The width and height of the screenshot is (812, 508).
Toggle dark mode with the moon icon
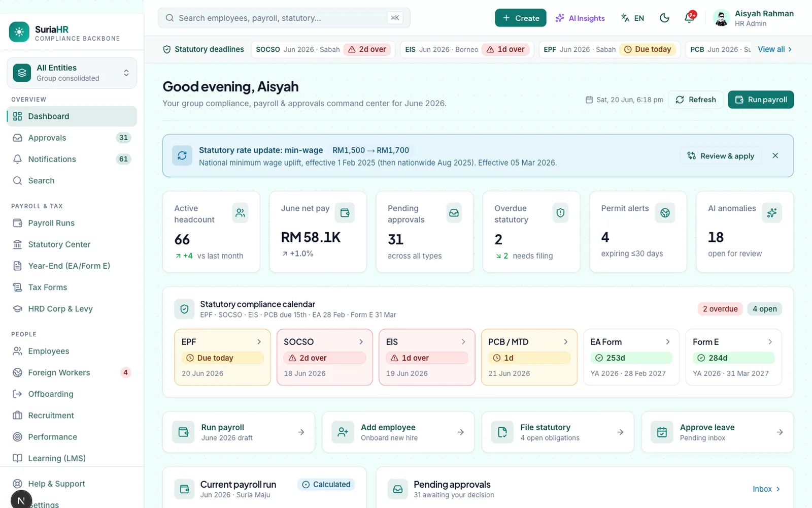coord(664,18)
